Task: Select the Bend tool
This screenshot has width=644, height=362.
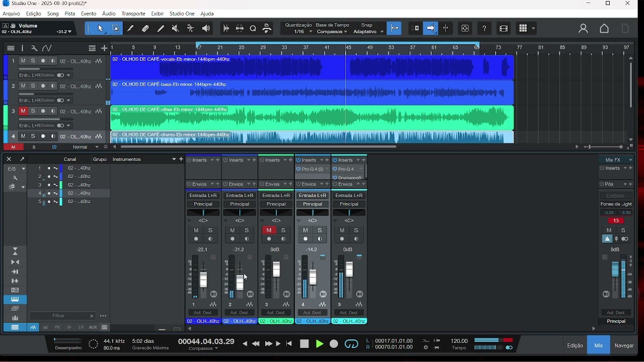Action: (x=191, y=29)
